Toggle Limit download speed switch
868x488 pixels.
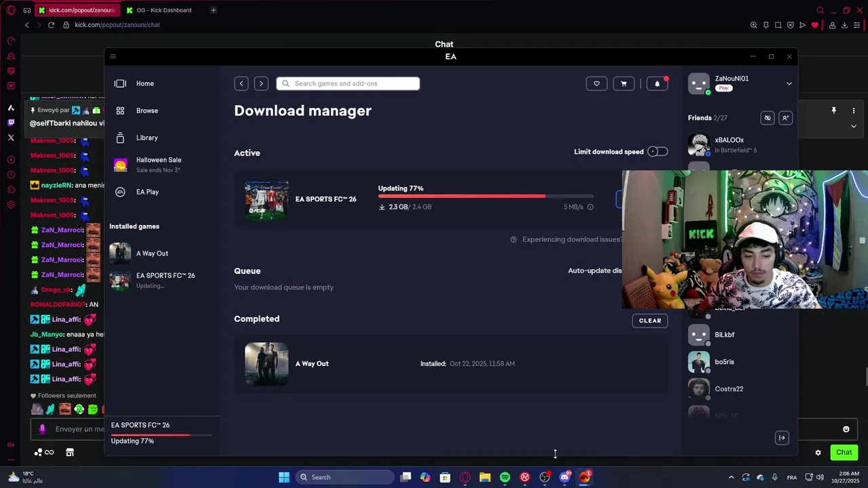coord(658,151)
